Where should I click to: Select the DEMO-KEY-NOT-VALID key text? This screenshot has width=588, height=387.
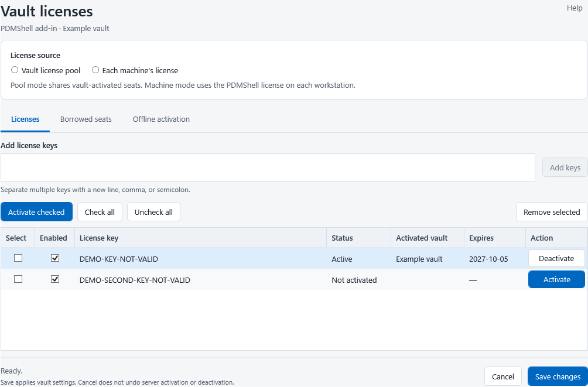tap(118, 259)
